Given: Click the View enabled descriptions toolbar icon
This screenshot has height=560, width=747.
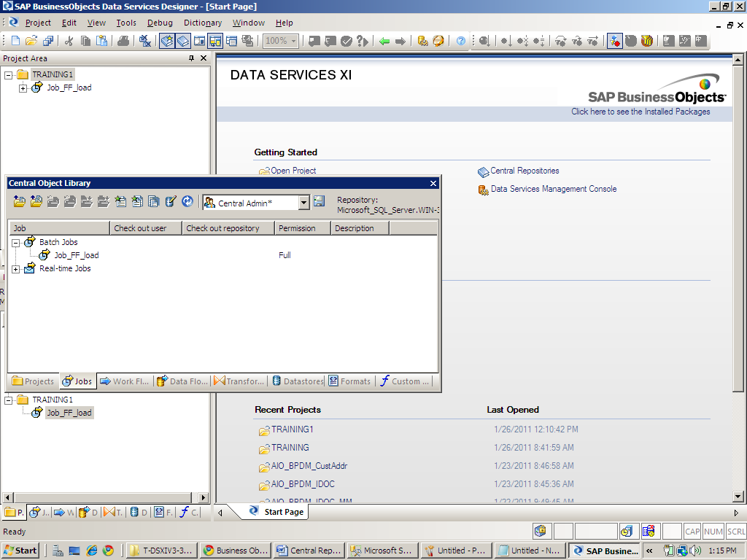Looking at the screenshot, I should click(x=247, y=41).
